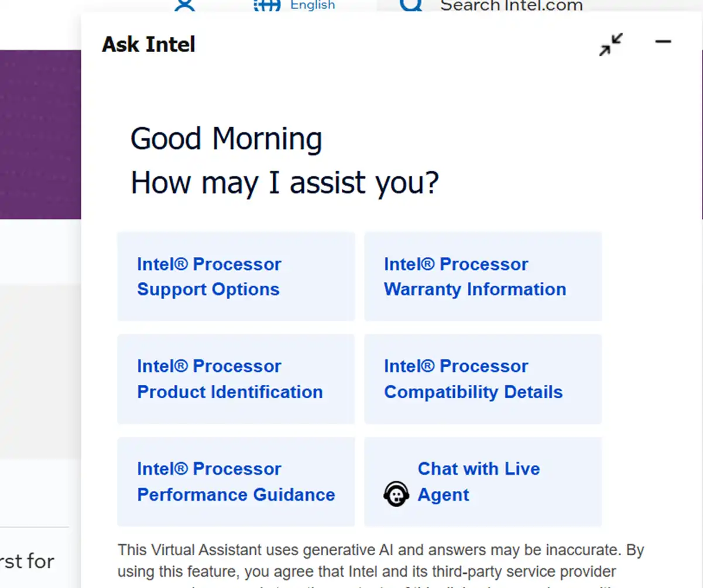Open Intel Processor Warranty Information
Image resolution: width=703 pixels, height=588 pixels.
pos(483,276)
